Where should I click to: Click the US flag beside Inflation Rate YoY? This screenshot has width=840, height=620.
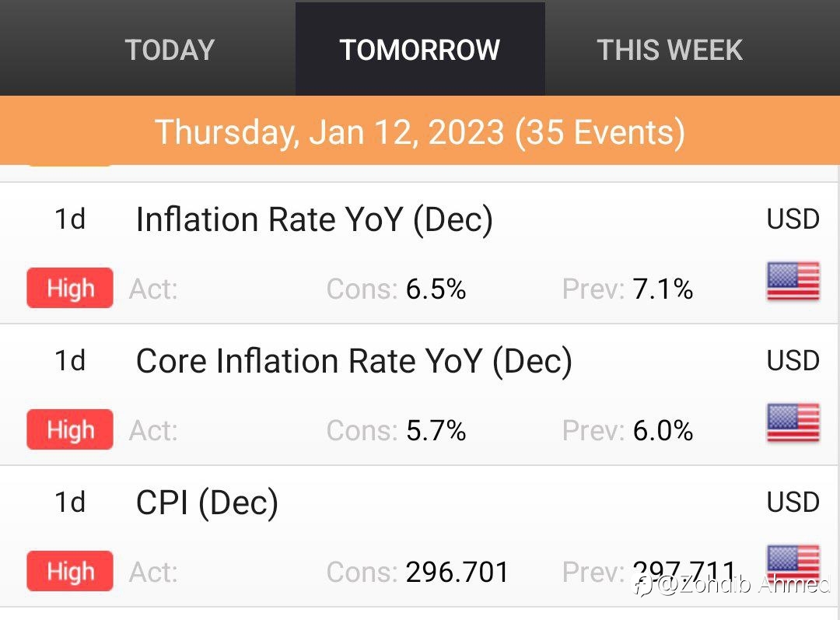tap(793, 282)
